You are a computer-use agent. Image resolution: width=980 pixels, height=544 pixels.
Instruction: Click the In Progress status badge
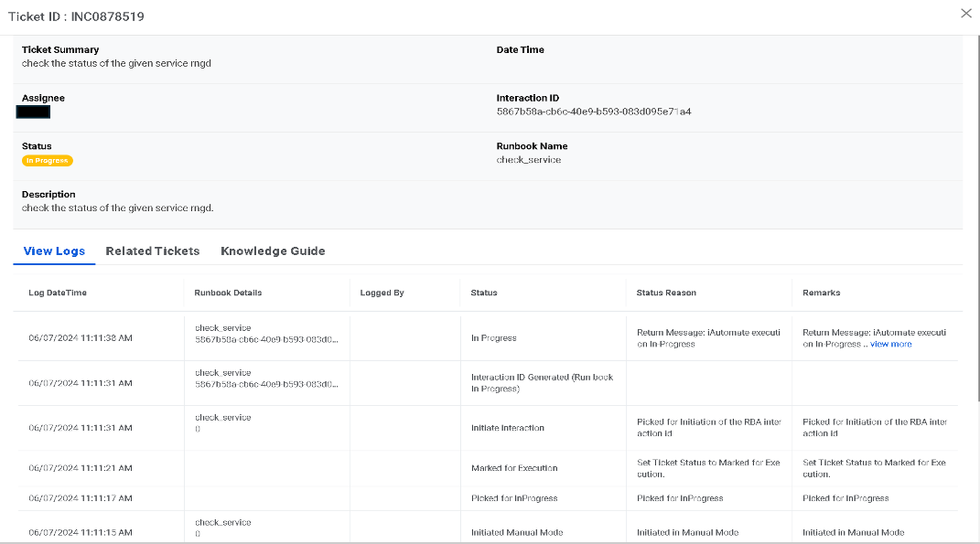pos(47,161)
